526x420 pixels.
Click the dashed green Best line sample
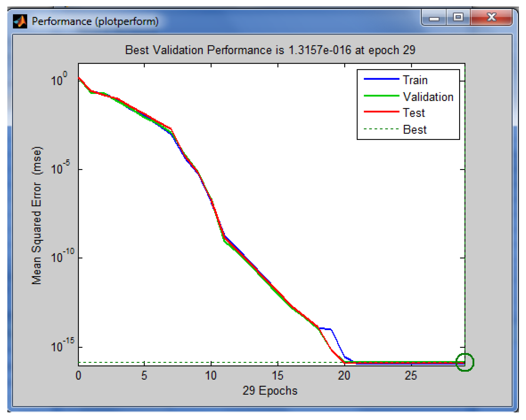coord(381,129)
